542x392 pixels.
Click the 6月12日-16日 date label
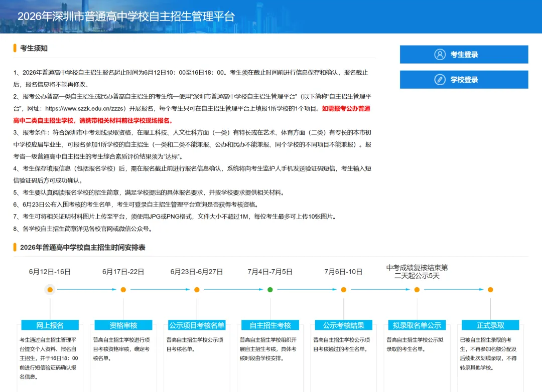pyautogui.click(x=50, y=272)
